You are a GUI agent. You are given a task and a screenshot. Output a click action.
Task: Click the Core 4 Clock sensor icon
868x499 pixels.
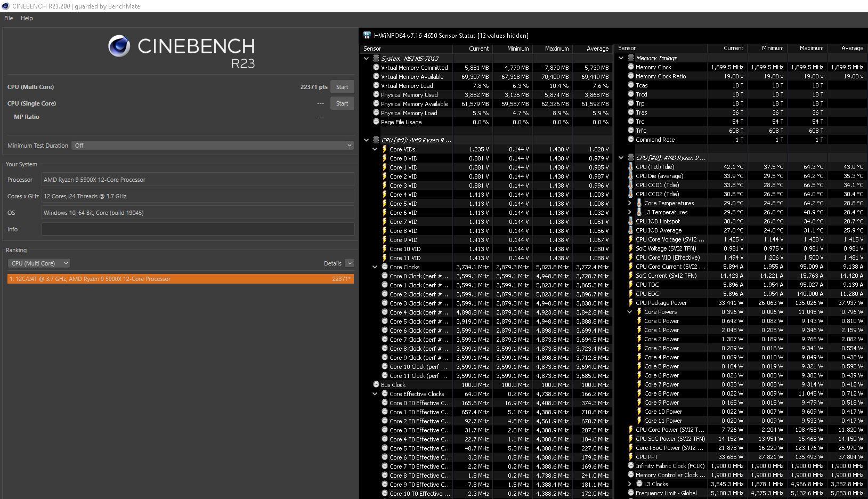click(x=385, y=312)
